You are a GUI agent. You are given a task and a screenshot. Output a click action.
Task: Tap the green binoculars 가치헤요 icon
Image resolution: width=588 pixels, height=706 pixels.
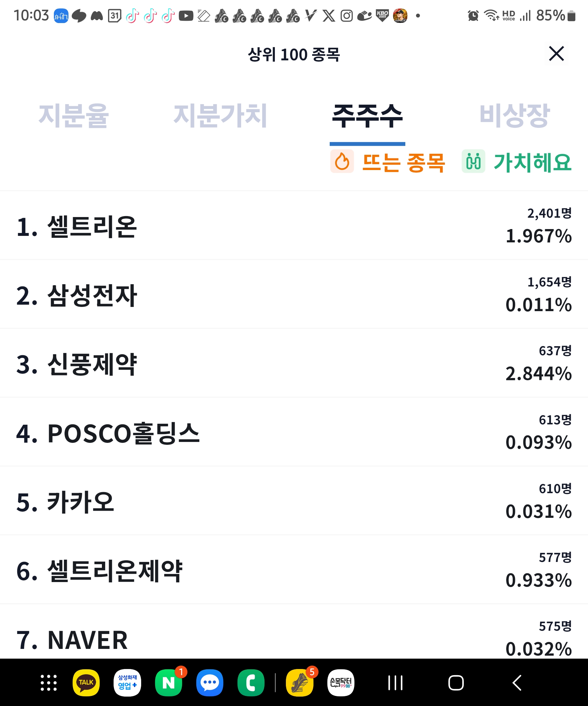click(x=473, y=161)
